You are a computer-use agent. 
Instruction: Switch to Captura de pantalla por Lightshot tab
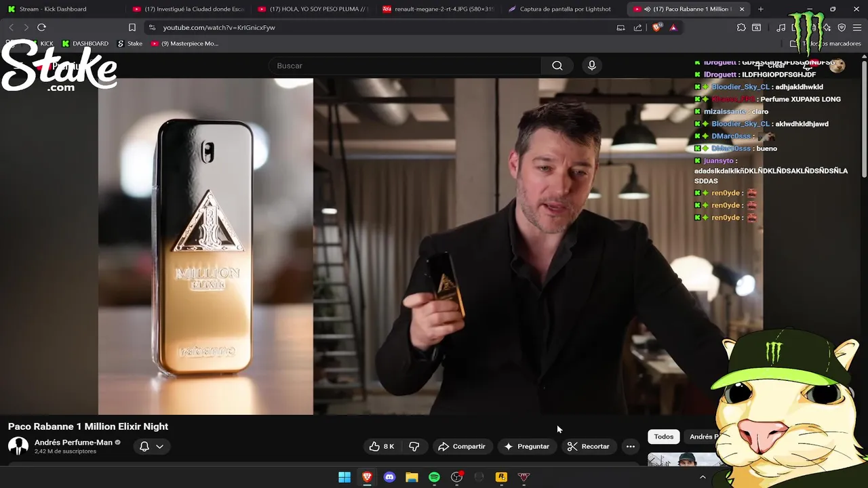coord(562,9)
